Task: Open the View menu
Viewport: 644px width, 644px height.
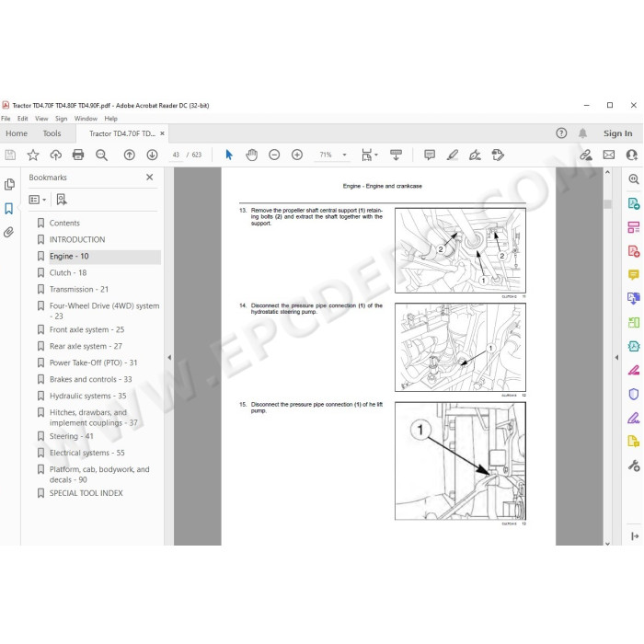Action: coord(41,119)
